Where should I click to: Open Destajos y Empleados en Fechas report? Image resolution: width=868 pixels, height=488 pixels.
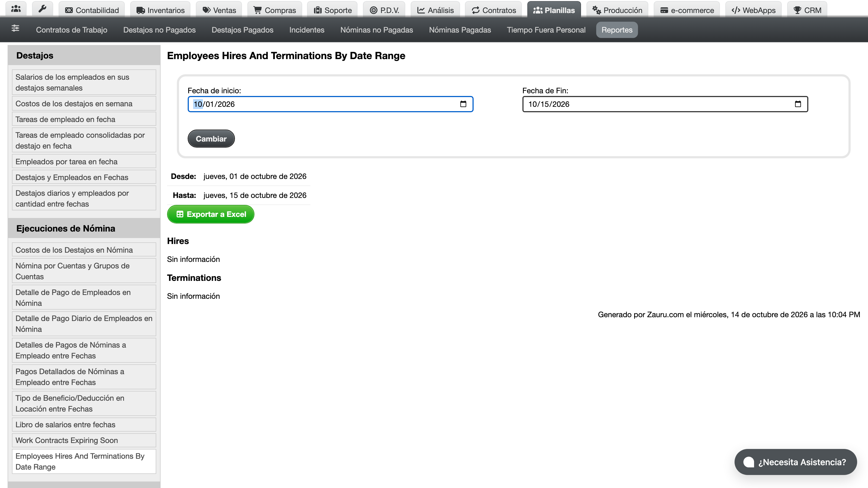(84, 177)
